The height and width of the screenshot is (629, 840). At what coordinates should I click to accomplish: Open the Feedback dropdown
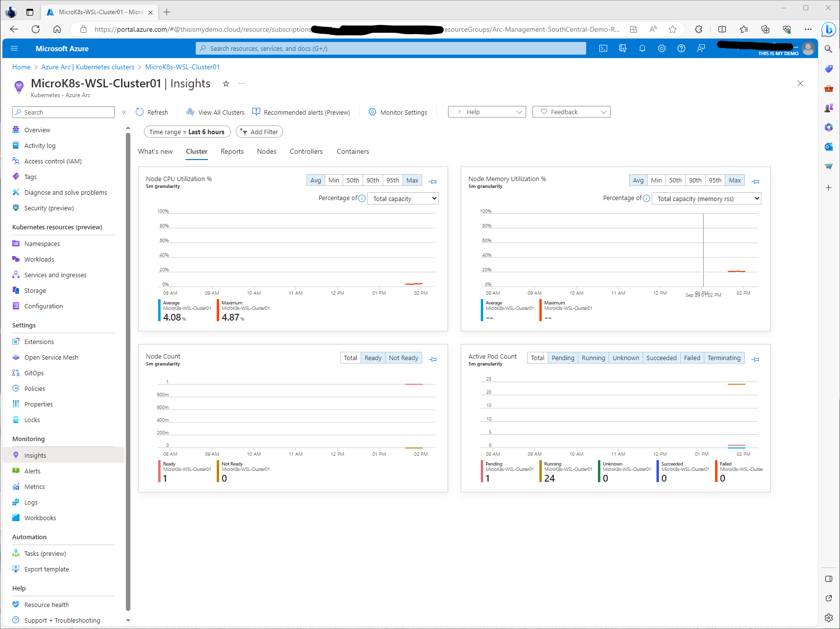571,112
